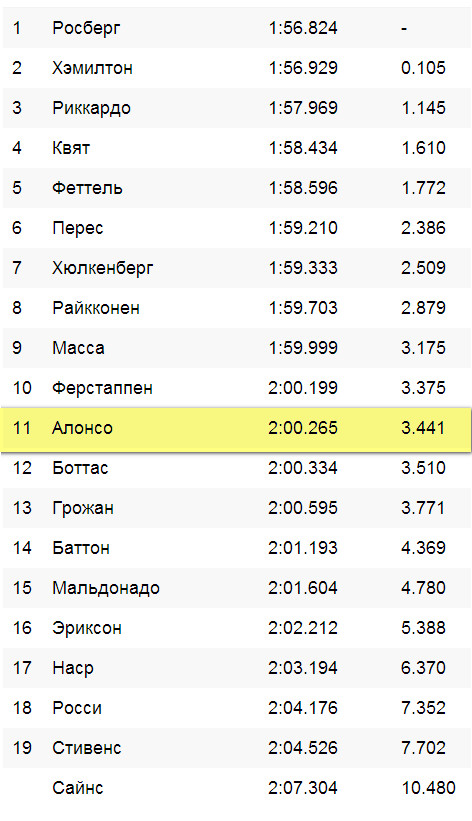Select the driver name Риккардо

click(x=91, y=108)
